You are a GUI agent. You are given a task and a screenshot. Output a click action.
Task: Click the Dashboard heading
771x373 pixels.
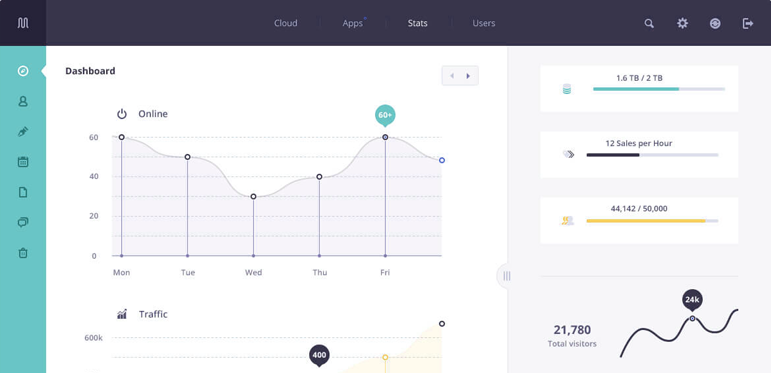(x=90, y=71)
